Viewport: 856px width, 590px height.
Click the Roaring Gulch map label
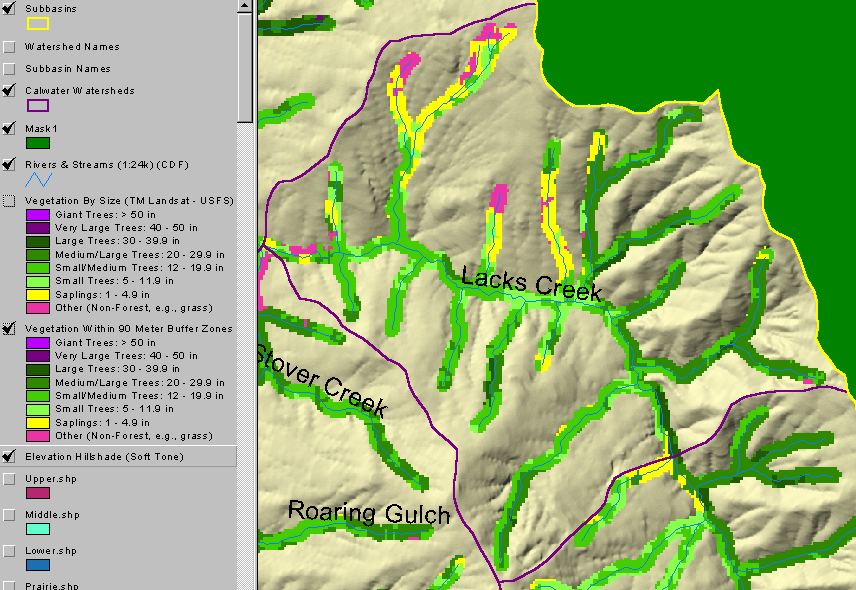click(x=369, y=512)
